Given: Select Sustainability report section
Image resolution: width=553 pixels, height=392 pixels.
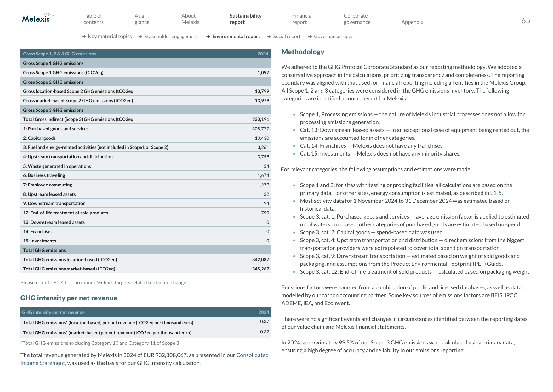Looking at the screenshot, I should (245, 19).
